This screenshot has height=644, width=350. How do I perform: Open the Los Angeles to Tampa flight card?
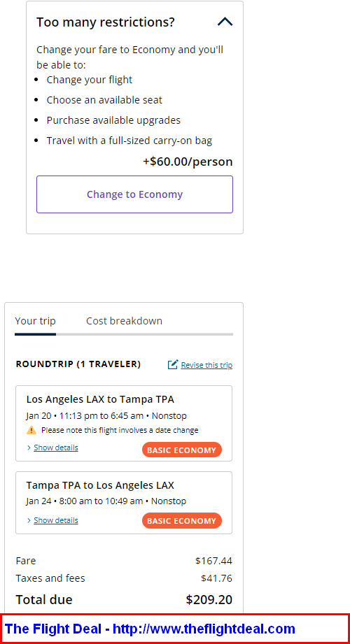[x=124, y=424]
